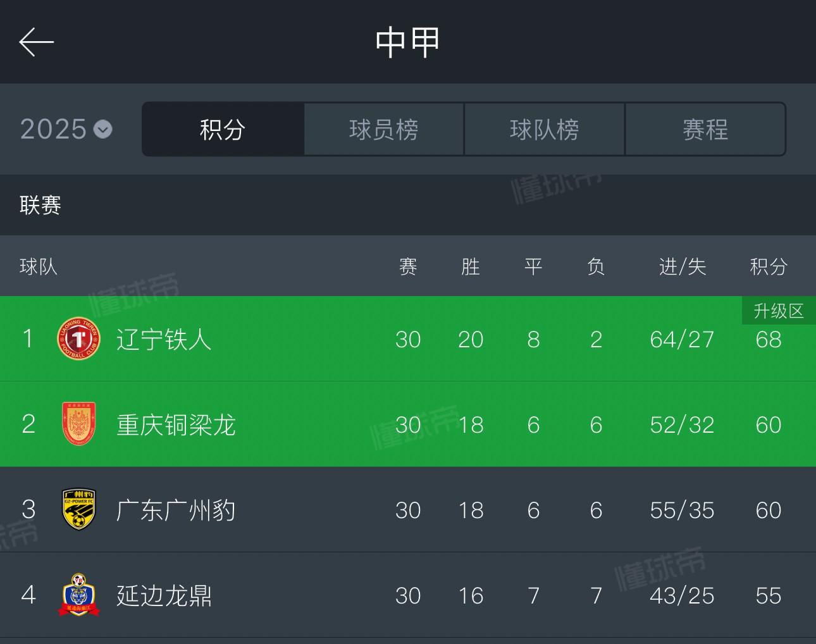The height and width of the screenshot is (644, 816).
Task: Sort by the 积分 column header
Action: [767, 266]
